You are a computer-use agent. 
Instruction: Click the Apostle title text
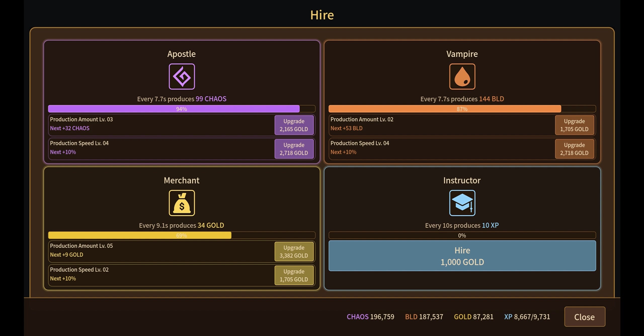pyautogui.click(x=181, y=54)
